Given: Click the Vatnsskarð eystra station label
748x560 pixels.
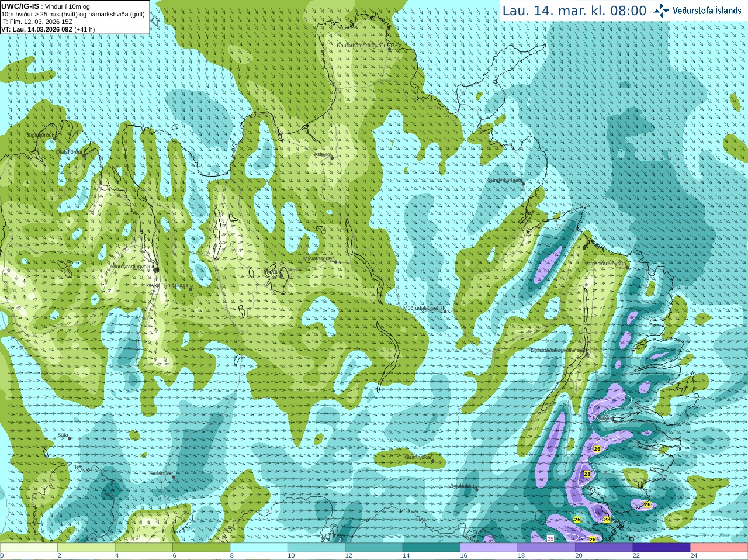Looking at the screenshot, I should coord(605,264).
